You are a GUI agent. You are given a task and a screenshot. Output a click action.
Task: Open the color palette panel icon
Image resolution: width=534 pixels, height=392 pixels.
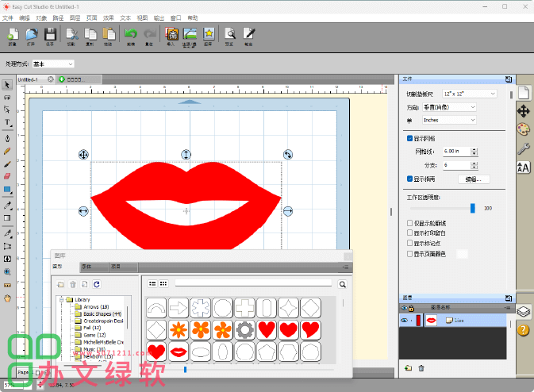[524, 129]
